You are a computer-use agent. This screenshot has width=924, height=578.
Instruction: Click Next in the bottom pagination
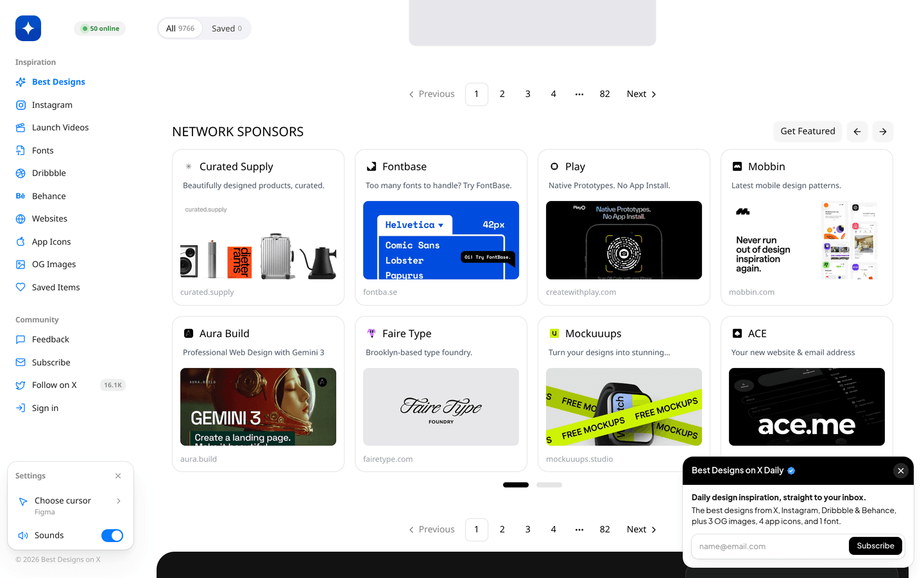642,529
